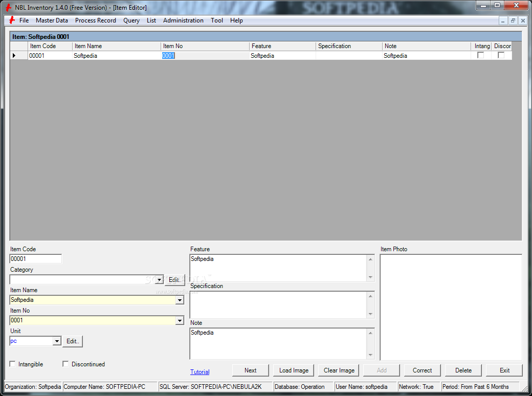
Task: Close the inner Item Editor window
Action: pos(523,20)
